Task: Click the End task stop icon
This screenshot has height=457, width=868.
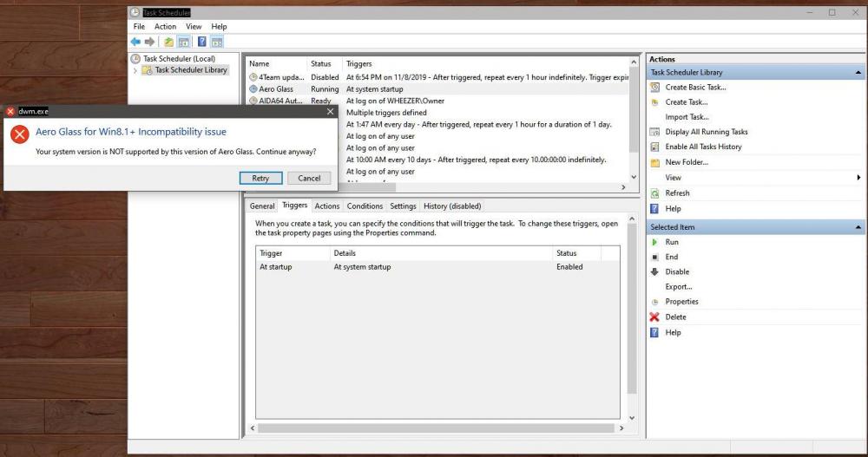Action: (655, 257)
